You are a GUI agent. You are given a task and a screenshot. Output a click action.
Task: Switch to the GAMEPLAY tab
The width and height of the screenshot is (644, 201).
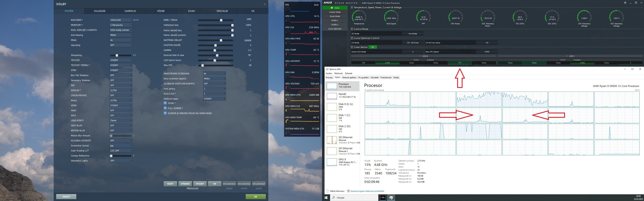(x=130, y=11)
